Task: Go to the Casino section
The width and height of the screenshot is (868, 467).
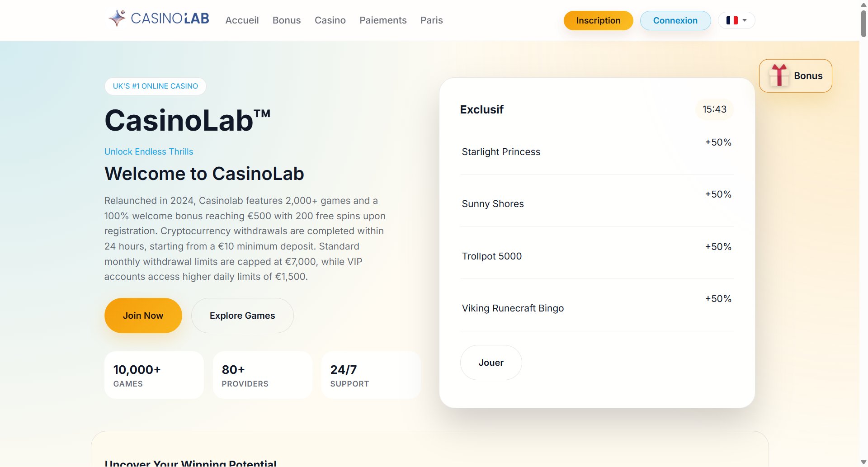Action: (x=330, y=20)
